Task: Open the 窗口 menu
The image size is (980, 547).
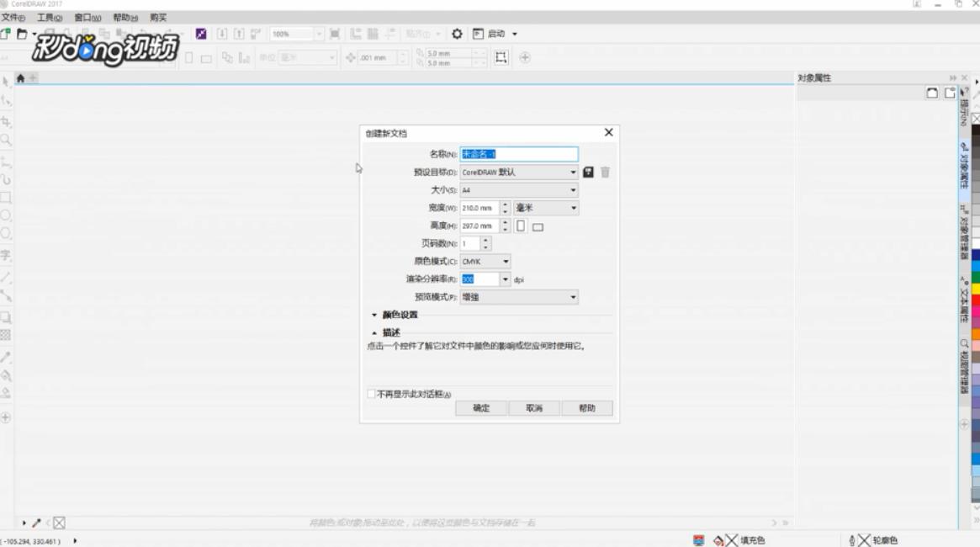Action: (87, 18)
